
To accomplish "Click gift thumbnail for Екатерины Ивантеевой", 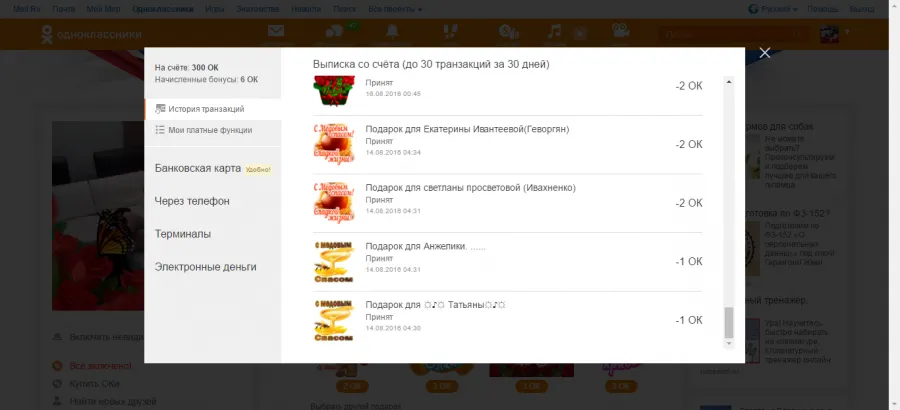I will (x=333, y=144).
